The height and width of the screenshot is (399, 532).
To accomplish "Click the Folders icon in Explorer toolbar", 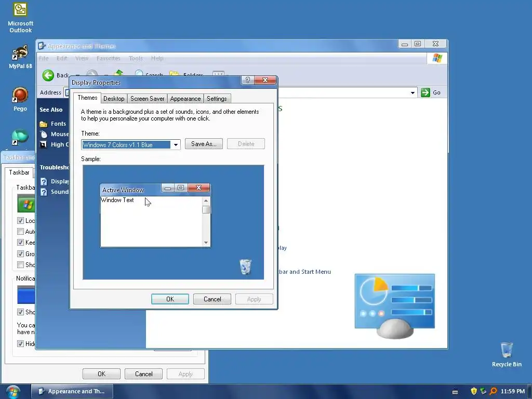I will pos(174,73).
